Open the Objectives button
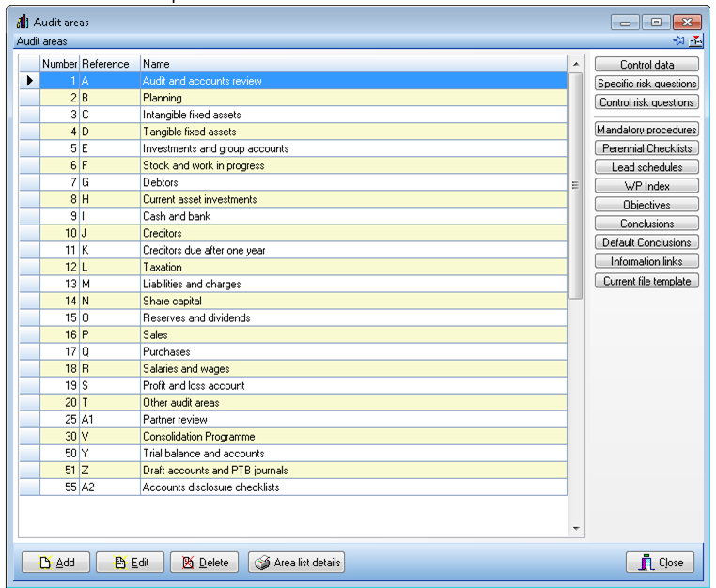 point(646,204)
